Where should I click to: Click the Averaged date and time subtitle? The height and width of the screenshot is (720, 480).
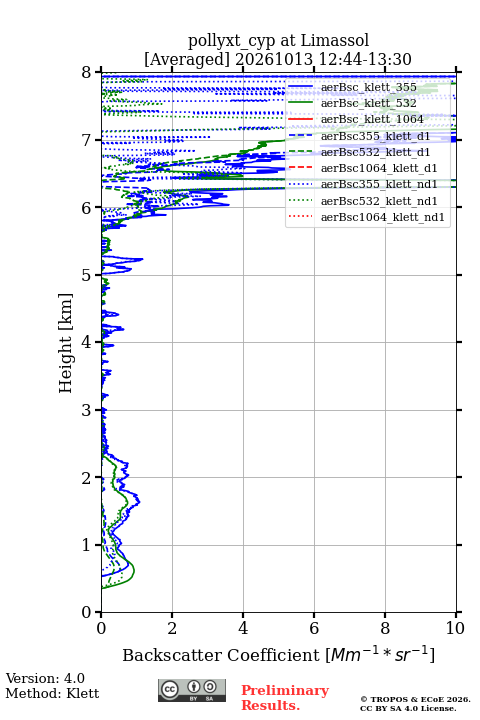[x=277, y=59]
